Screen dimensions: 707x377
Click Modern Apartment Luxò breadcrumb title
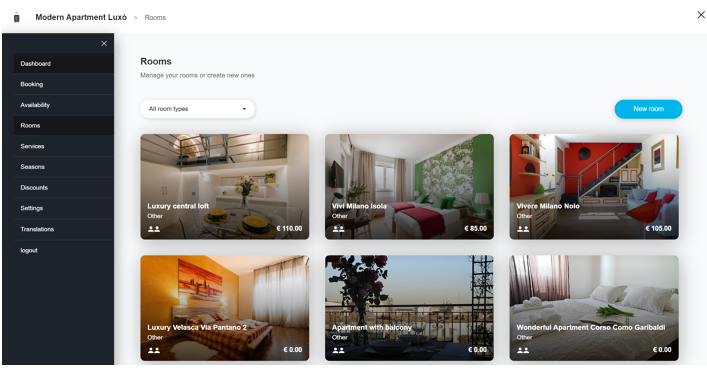coord(81,17)
